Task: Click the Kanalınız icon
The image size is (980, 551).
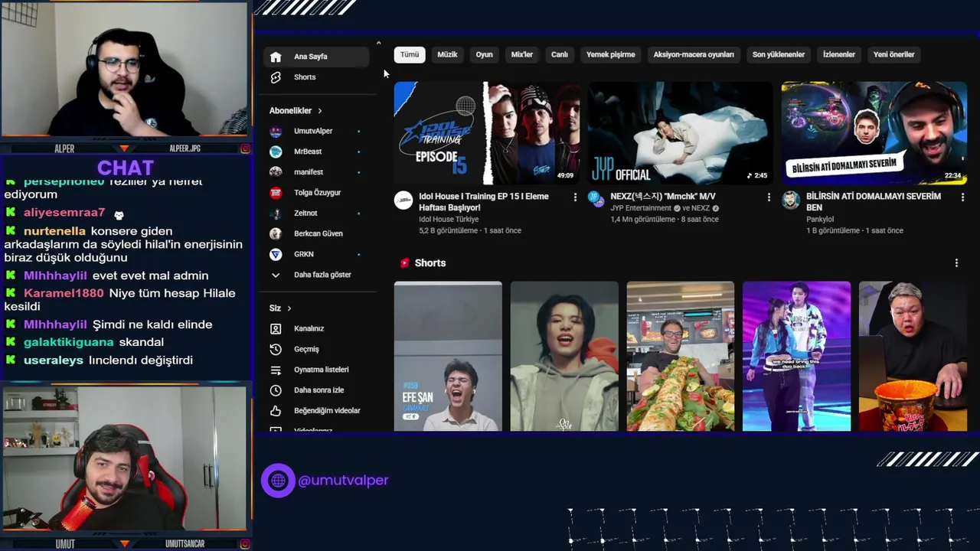Action: click(276, 328)
